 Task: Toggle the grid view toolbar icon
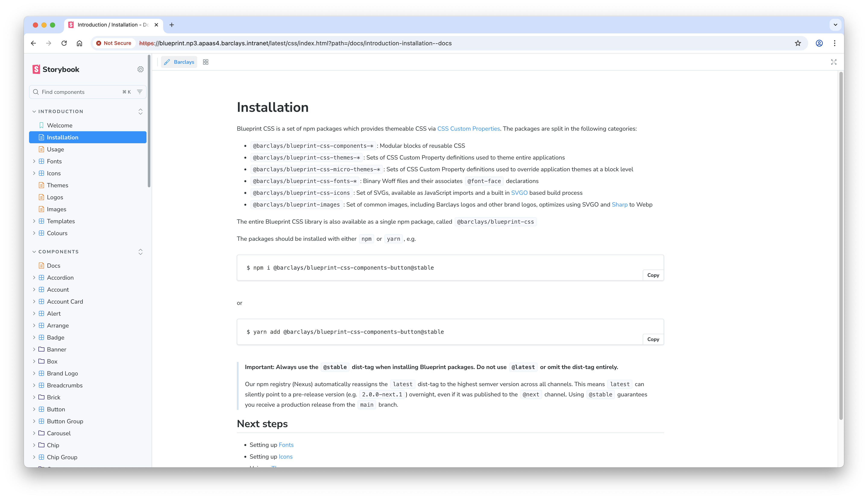[x=206, y=62]
